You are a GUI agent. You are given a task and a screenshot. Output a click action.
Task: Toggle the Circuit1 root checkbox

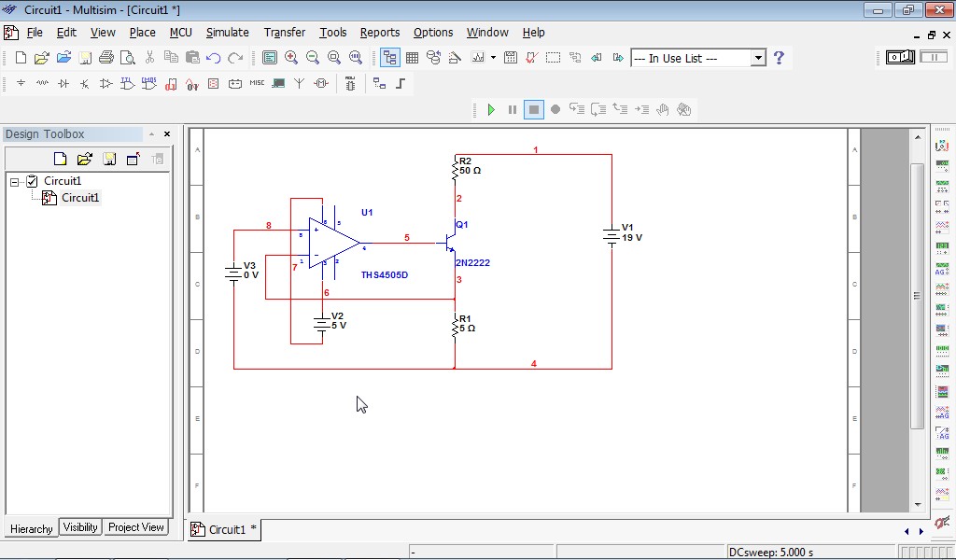coord(33,181)
